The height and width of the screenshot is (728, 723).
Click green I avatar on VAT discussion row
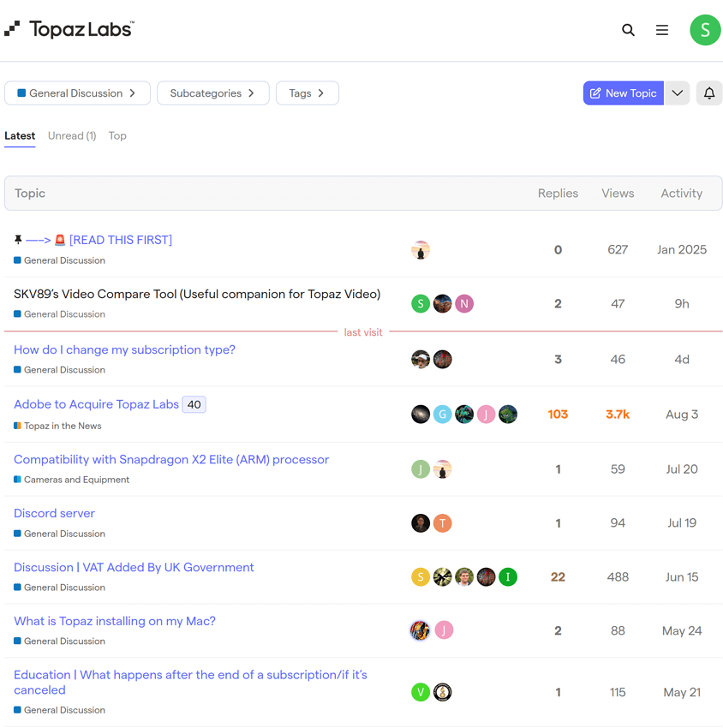pyautogui.click(x=507, y=577)
